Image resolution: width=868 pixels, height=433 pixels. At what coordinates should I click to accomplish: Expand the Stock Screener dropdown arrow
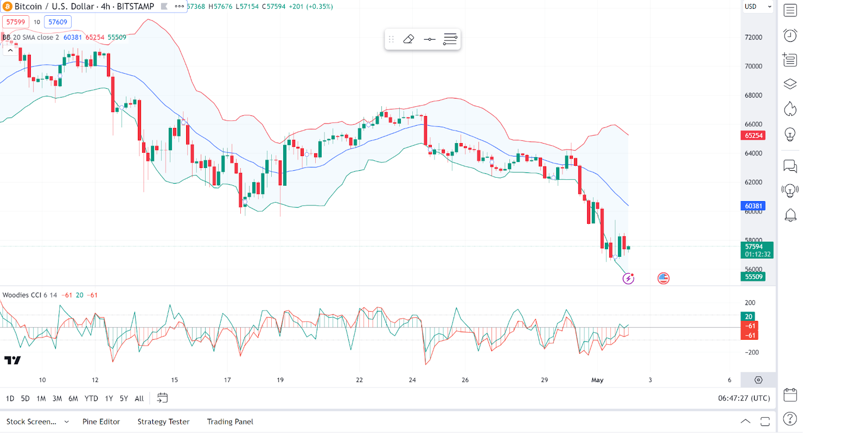coord(67,422)
